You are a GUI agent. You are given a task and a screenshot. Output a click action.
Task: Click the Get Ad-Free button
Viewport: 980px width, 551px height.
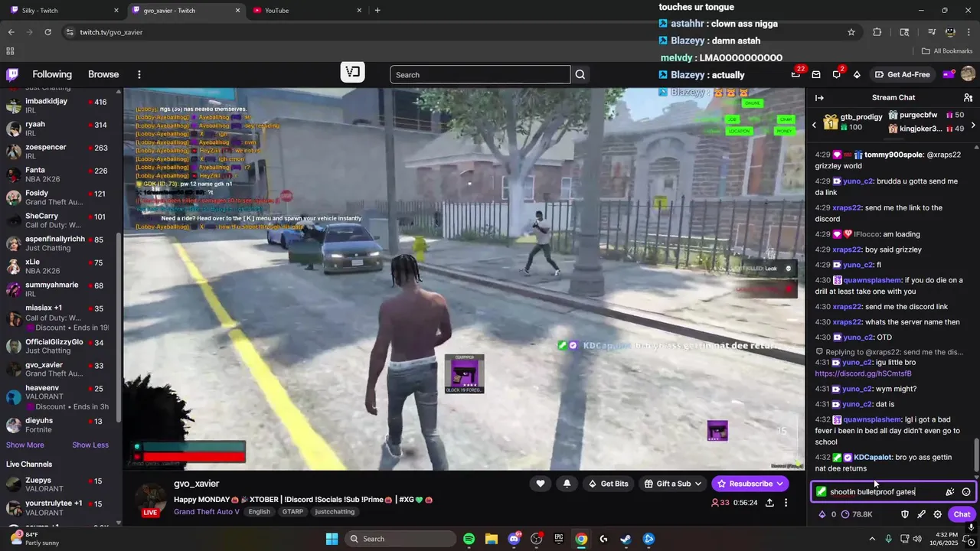(901, 74)
